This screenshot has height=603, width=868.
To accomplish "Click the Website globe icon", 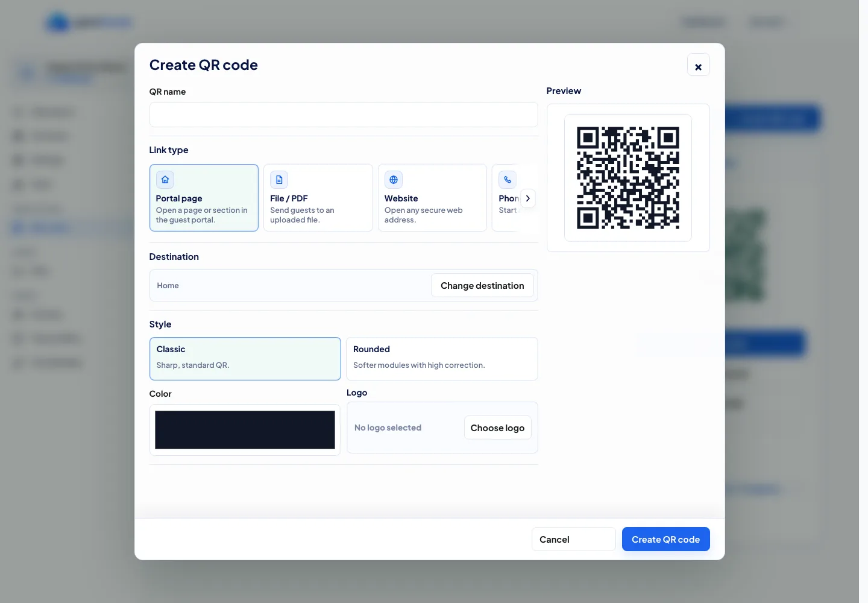I will click(x=394, y=180).
